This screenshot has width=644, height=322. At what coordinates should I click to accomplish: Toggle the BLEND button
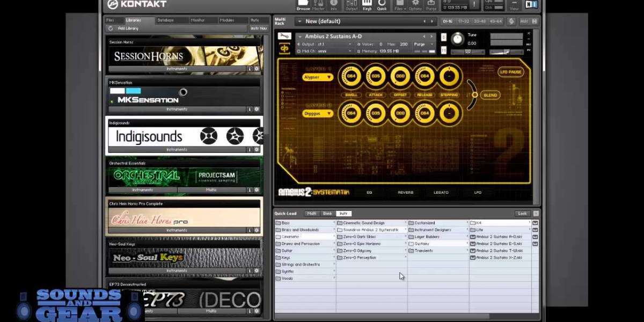point(491,95)
